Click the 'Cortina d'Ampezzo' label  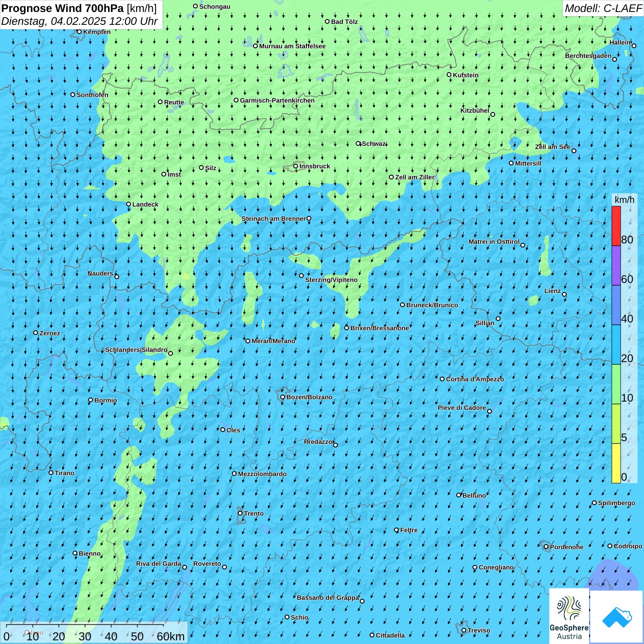click(475, 379)
